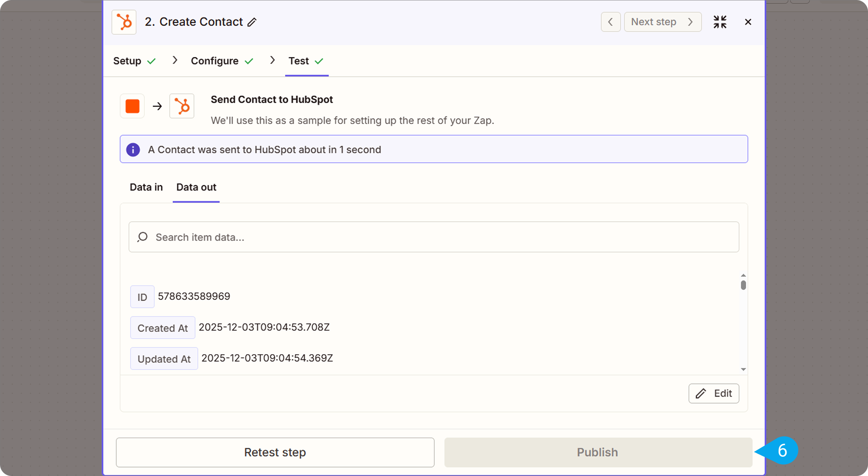
Task: Click the Edit button below the data
Action: tap(713, 393)
